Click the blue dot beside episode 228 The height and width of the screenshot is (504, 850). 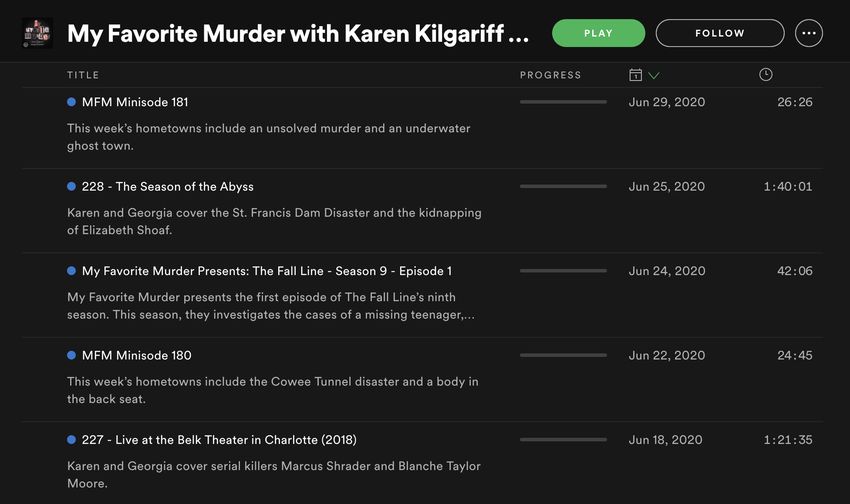pyautogui.click(x=72, y=186)
